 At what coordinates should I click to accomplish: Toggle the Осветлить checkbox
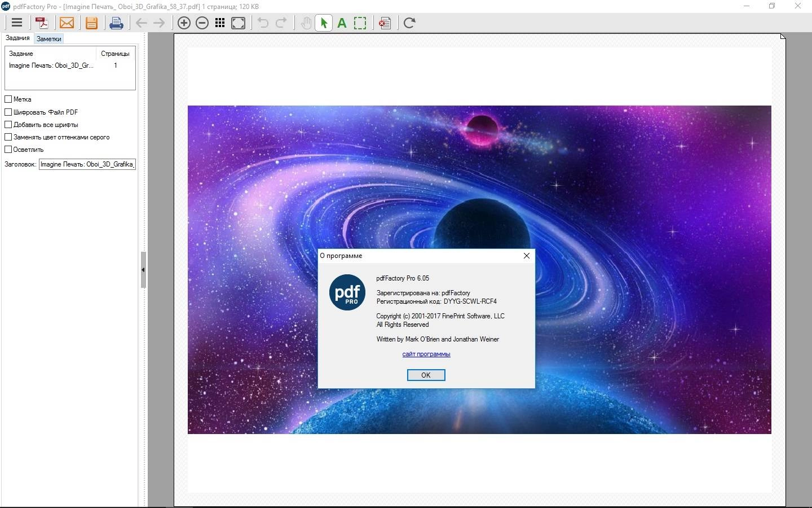click(x=8, y=150)
